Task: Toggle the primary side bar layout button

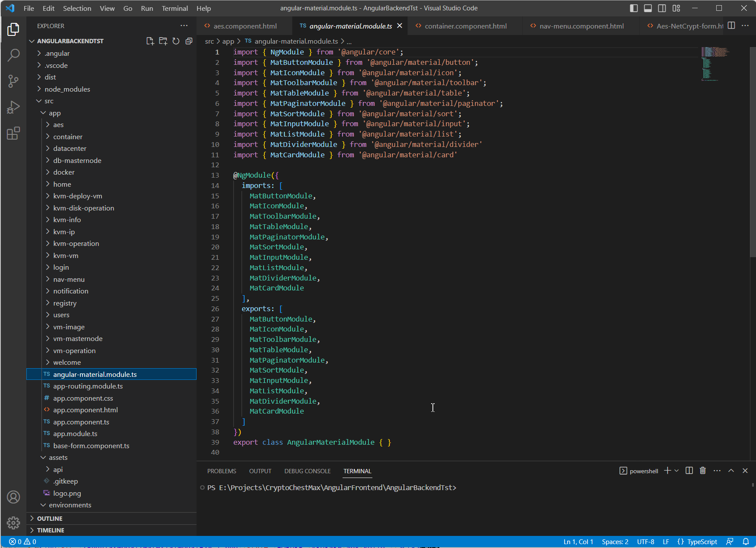Action: coord(634,8)
